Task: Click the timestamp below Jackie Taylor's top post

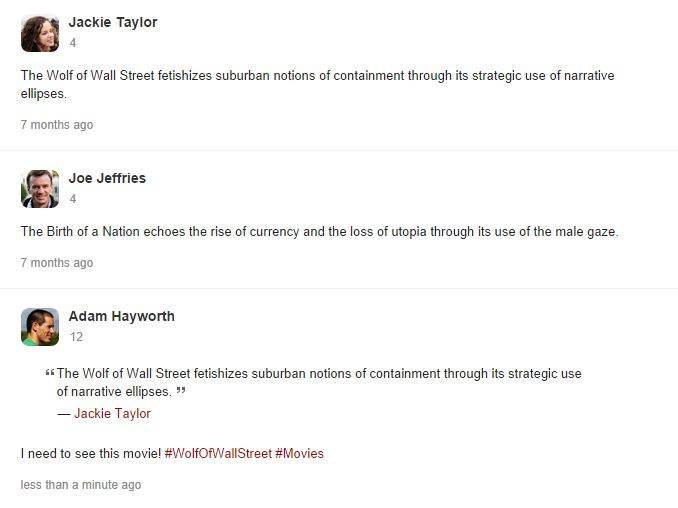Action: click(x=57, y=125)
